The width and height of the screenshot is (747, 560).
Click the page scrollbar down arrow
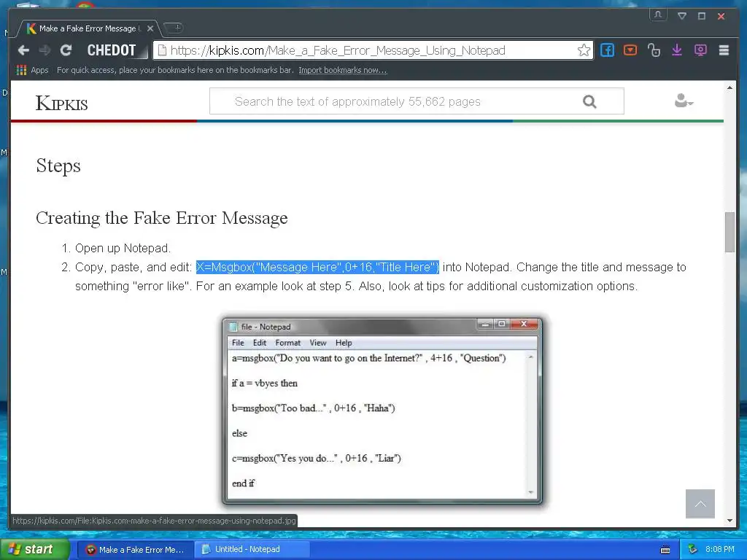(x=729, y=521)
